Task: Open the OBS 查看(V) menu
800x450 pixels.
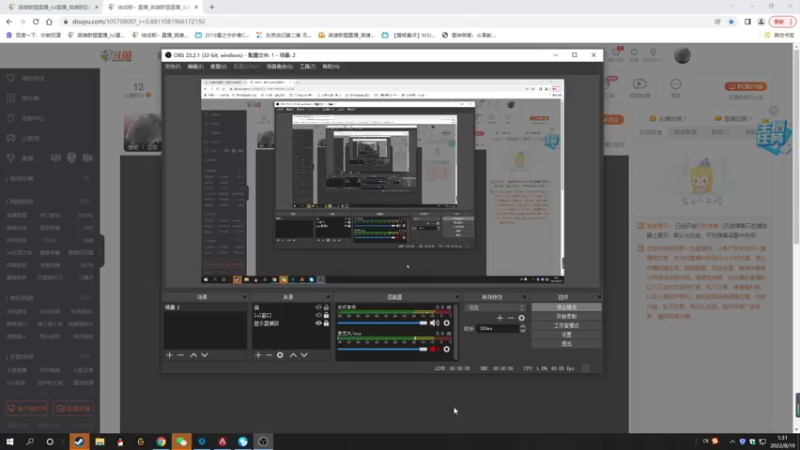Action: point(218,66)
